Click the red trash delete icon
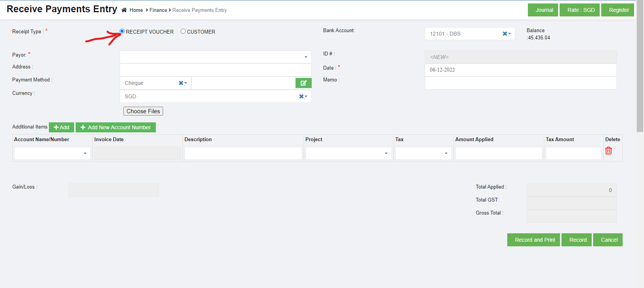The height and width of the screenshot is (288, 644). tap(608, 151)
